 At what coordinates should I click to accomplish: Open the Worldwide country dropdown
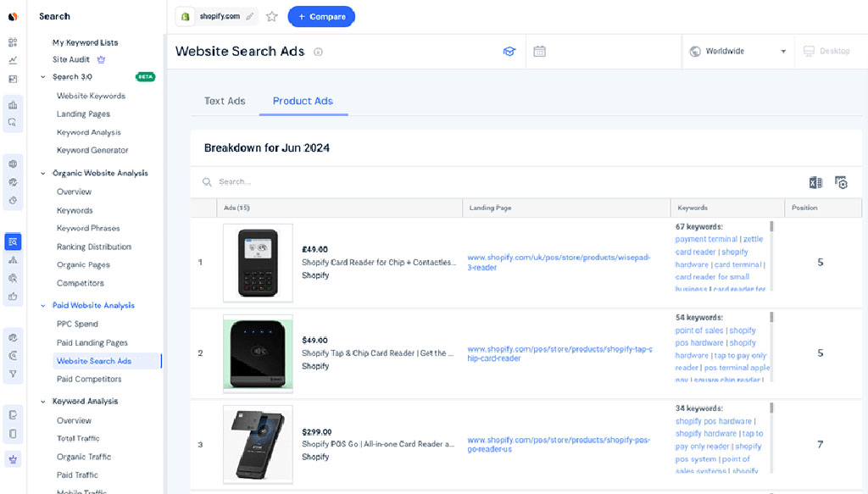(738, 52)
